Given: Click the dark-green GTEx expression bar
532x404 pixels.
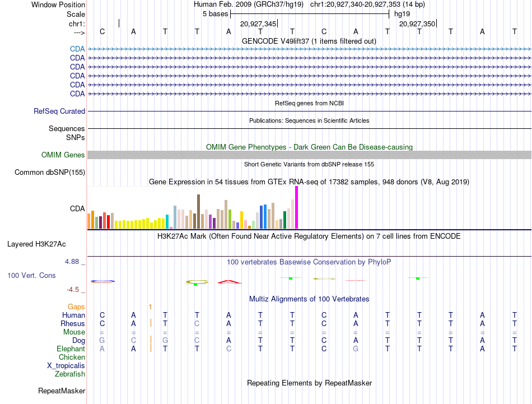Looking at the screenshot, I should [x=284, y=220].
